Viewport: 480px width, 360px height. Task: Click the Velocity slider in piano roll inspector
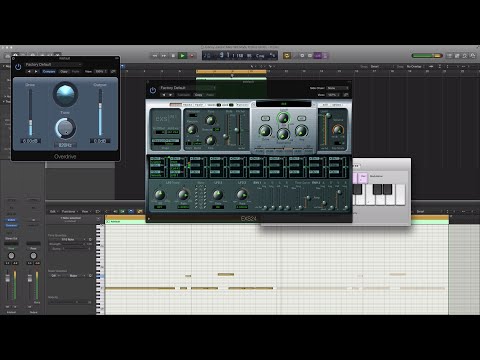click(x=70, y=302)
